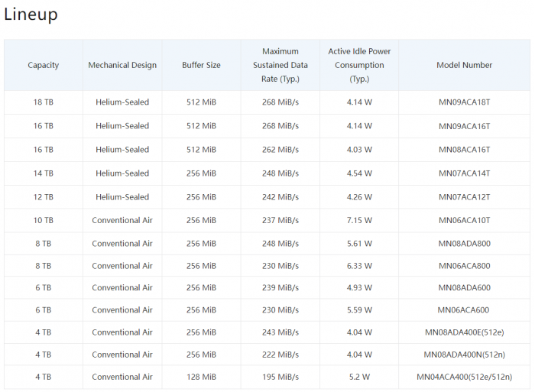This screenshot has height=392, width=535.
Task: Click the Active Idle Power Consumption header
Action: point(359,65)
